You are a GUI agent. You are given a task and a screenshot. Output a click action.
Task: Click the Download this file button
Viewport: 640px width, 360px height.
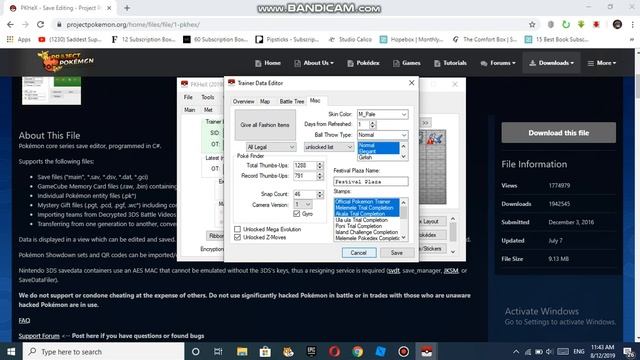pos(558,133)
